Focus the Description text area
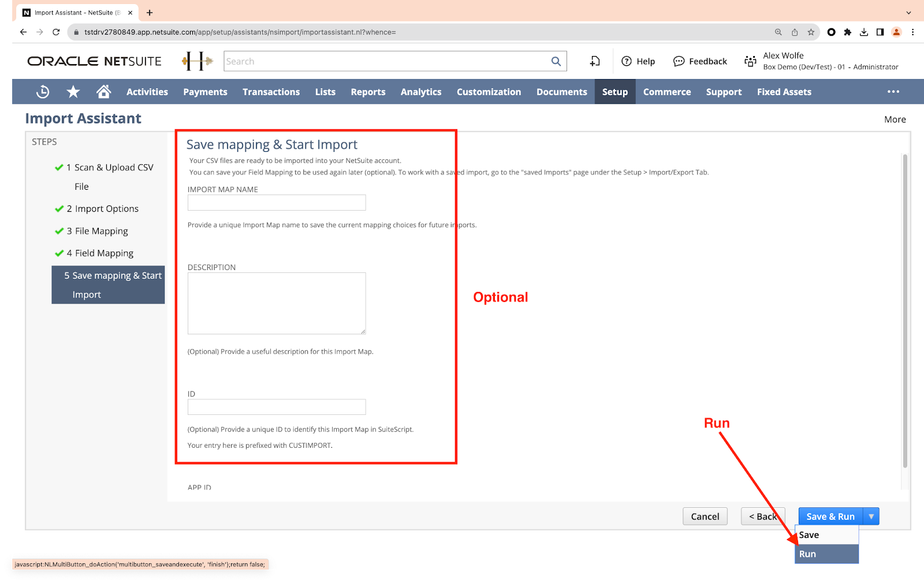This screenshot has width=924, height=584. point(277,304)
